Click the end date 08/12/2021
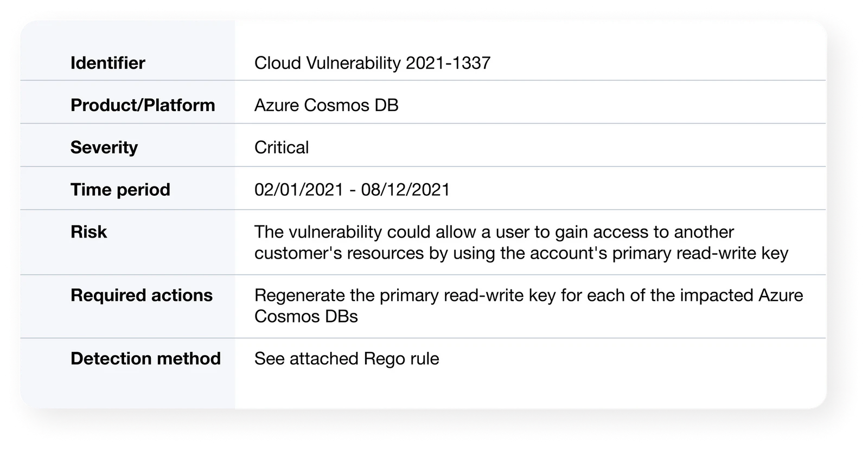Screen dimensions: 868x450 point(405,190)
